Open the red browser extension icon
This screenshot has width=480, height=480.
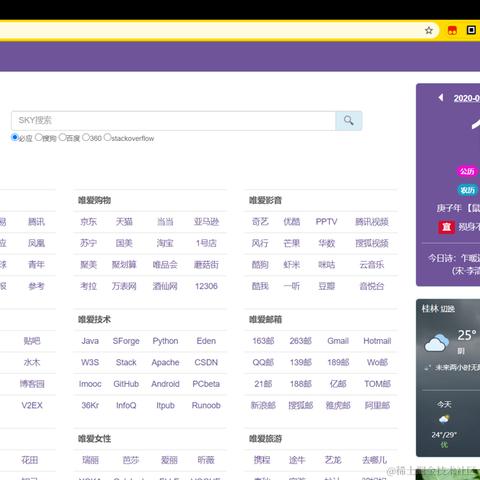coord(452,31)
